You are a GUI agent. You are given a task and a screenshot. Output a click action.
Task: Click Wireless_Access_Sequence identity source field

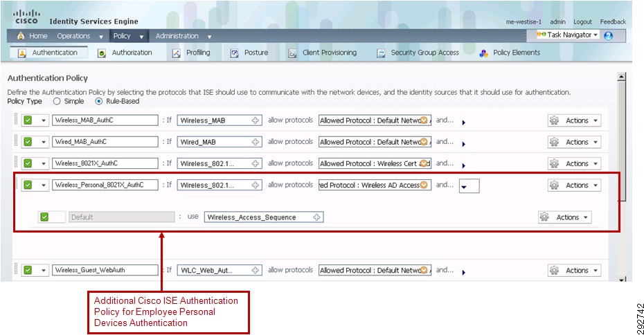click(x=264, y=217)
